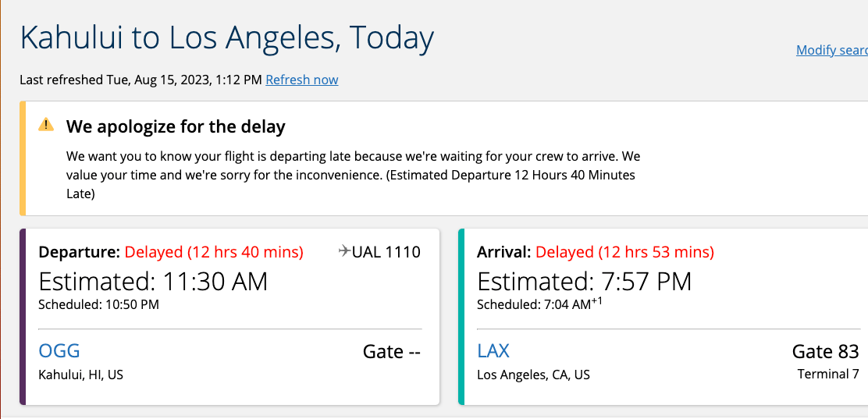
Task: Click the arrival Delayed (12 hrs 53 mins) status
Action: (x=624, y=252)
